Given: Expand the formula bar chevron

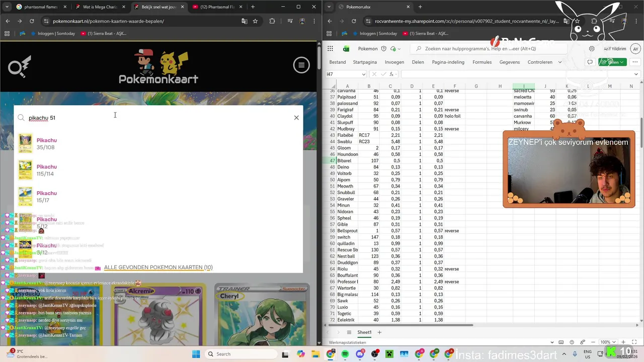Looking at the screenshot, I should 636,74.
